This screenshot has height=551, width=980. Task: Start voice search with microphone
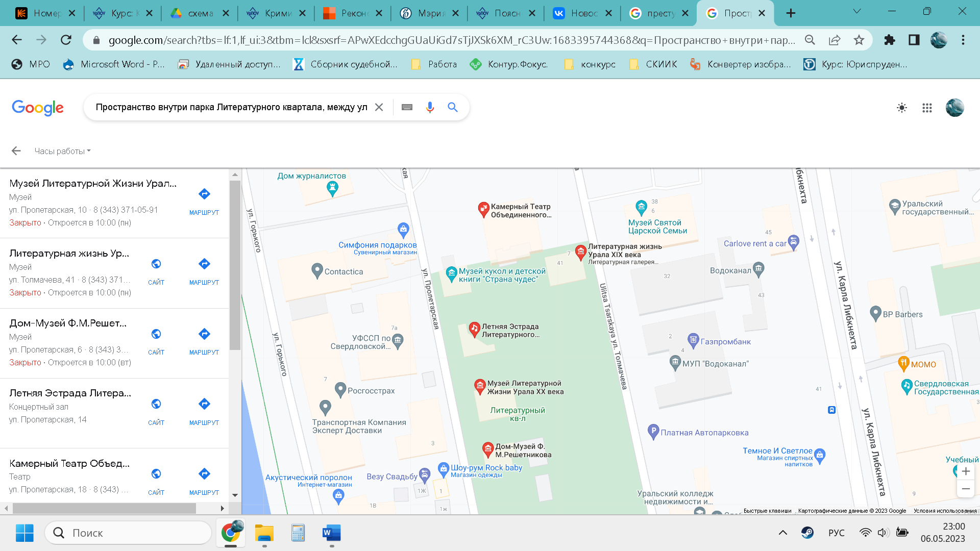click(430, 107)
